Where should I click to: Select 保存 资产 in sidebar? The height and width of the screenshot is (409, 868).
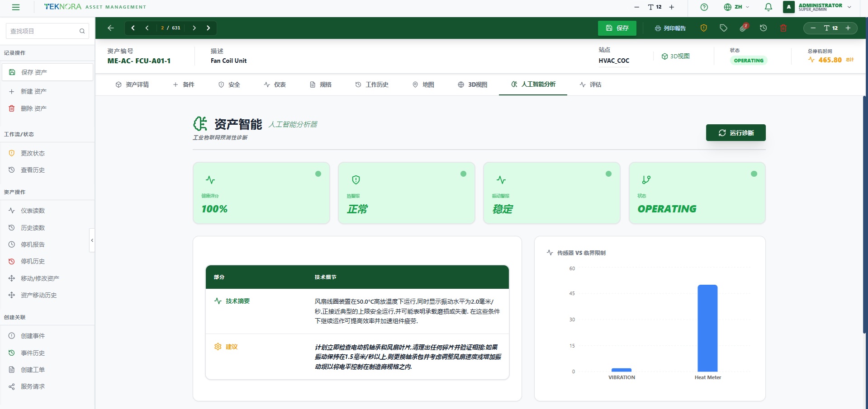click(47, 72)
